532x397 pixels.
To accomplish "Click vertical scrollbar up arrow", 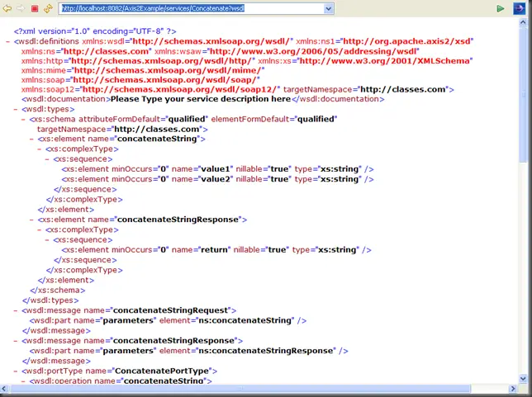I will click(523, 22).
